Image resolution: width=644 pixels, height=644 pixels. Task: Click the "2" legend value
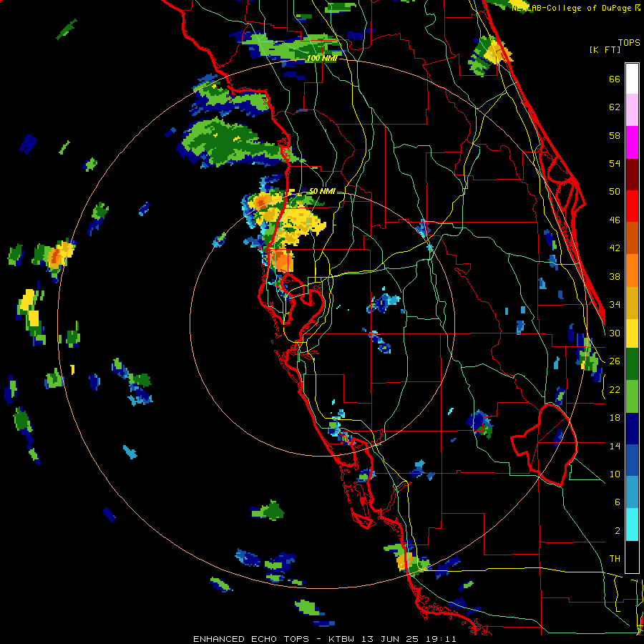(x=618, y=531)
